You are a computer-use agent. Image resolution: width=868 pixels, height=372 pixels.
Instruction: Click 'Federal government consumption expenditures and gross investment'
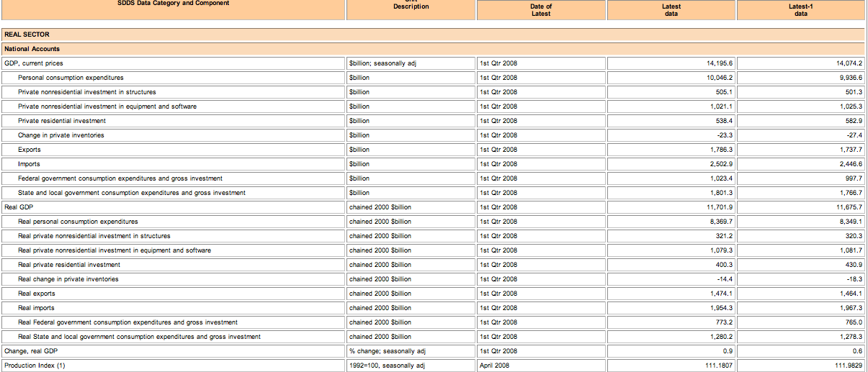120,178
